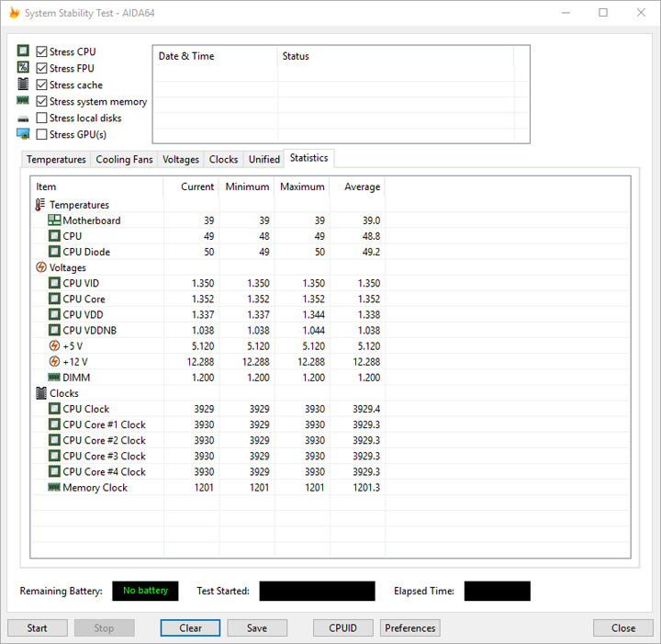Click the DIMM memory module icon
The height and width of the screenshot is (644, 661).
[54, 377]
